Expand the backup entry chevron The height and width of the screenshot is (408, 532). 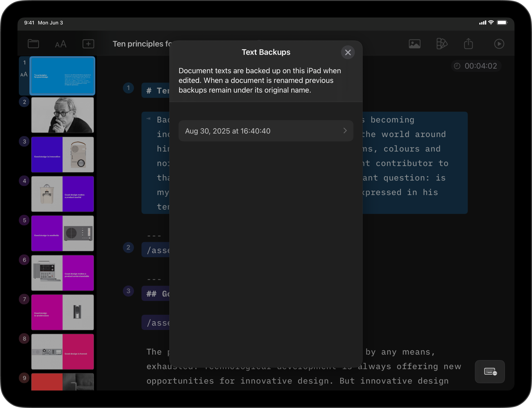coord(345,131)
